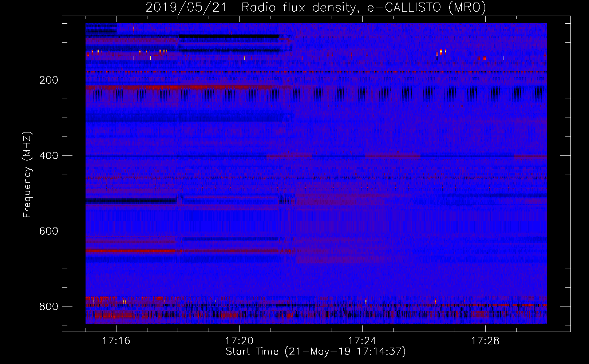Click the 'Frequency (MHZ)' axis label

(27, 175)
